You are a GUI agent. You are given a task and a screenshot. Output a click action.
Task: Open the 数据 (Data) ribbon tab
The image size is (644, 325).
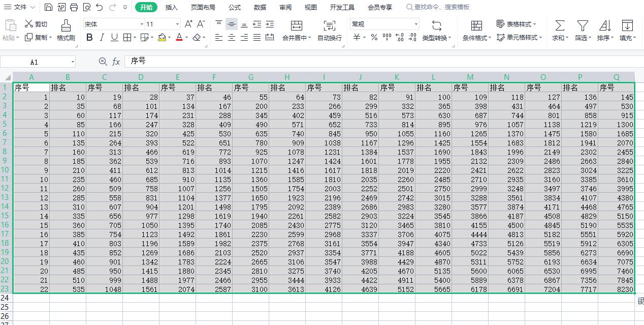(x=260, y=7)
